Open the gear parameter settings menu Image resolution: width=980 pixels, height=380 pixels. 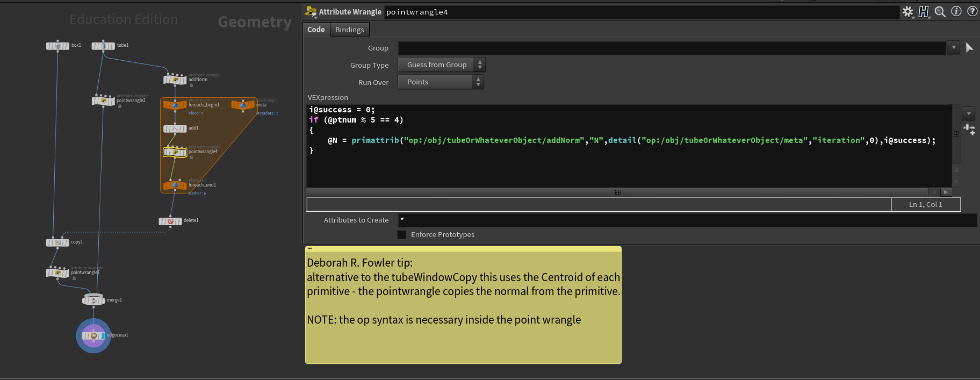[907, 12]
